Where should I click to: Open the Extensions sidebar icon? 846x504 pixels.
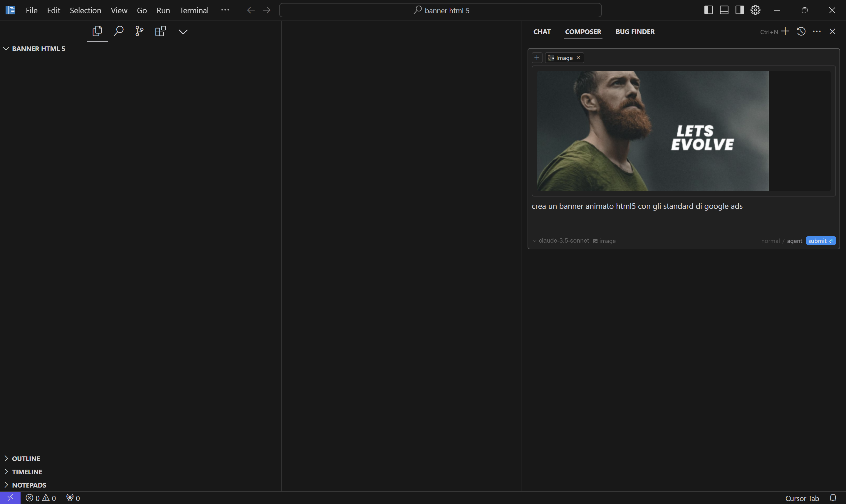coord(160,31)
